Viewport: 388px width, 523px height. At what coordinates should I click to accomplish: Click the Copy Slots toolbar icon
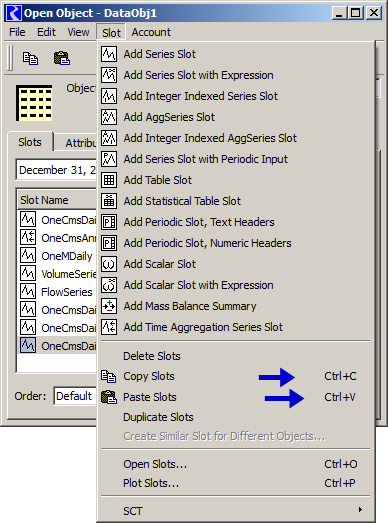tap(30, 58)
